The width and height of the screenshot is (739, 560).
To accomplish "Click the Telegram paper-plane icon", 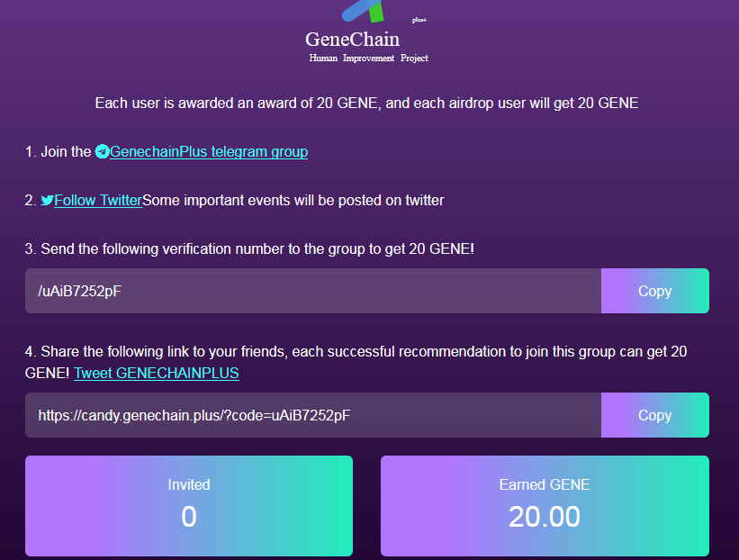I will (x=102, y=152).
